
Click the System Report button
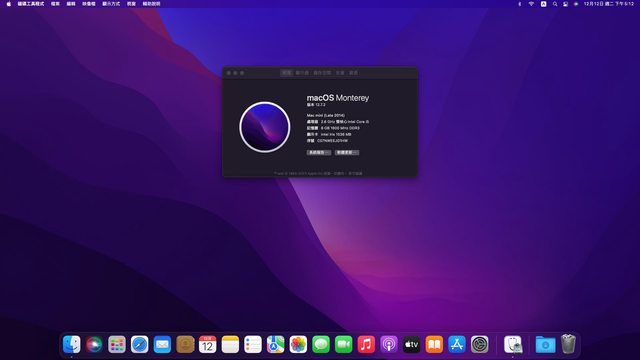(x=319, y=152)
